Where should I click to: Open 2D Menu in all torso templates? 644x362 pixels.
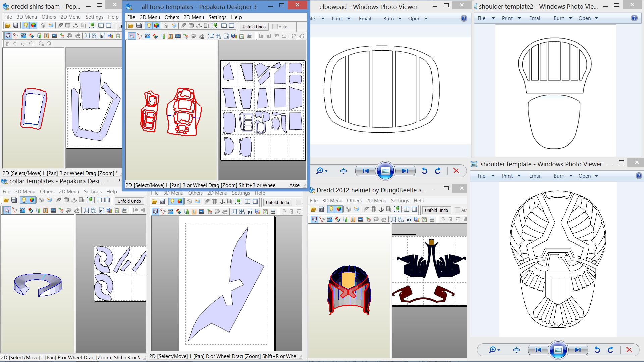click(x=194, y=17)
